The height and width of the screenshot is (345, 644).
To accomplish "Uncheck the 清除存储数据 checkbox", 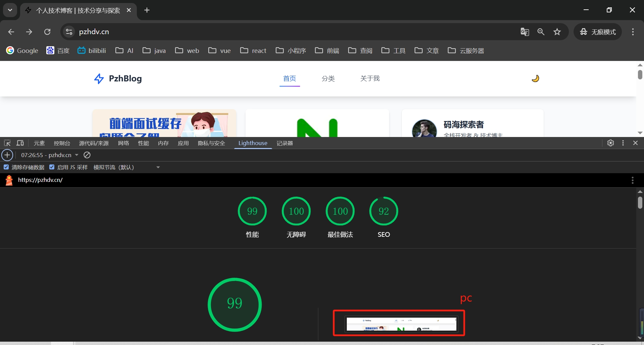I will pos(6,167).
